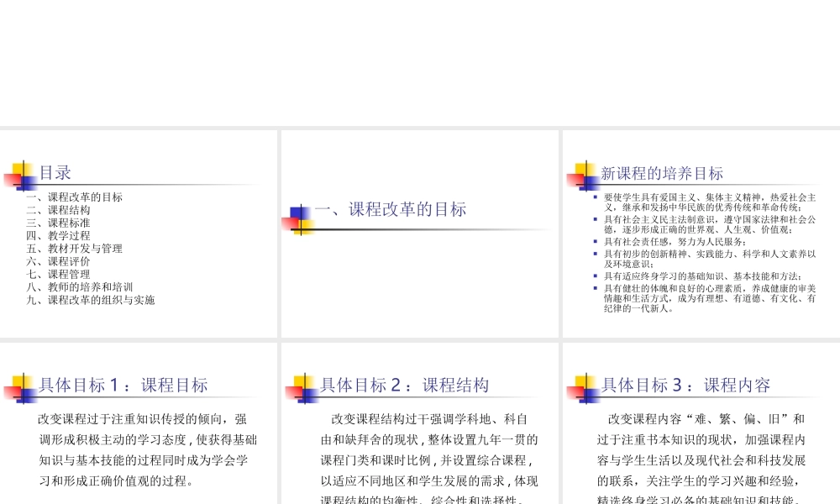Expand the 五、教材开发与管理 list entry
The width and height of the screenshot is (840, 504).
point(75,249)
